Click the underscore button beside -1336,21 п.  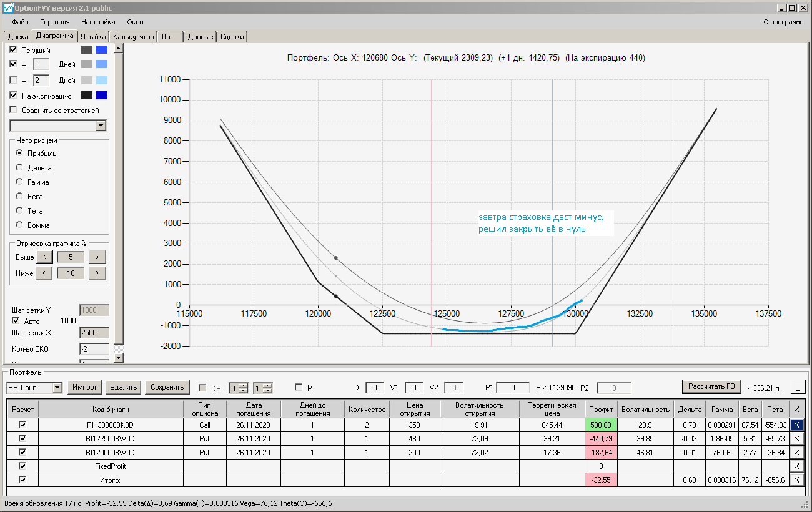coord(798,387)
